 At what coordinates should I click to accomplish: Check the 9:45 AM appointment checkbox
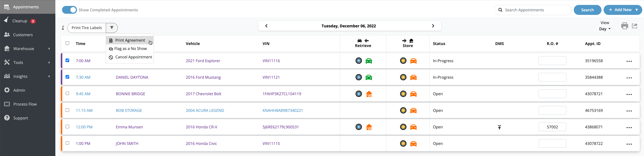coord(67,94)
